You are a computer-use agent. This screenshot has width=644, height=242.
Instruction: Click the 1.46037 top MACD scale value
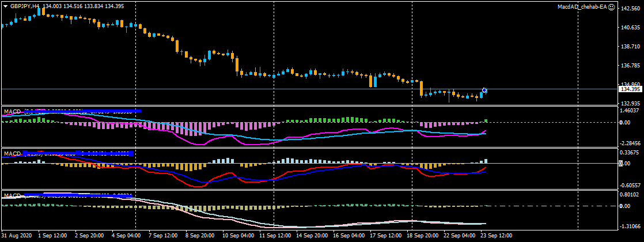click(x=630, y=110)
